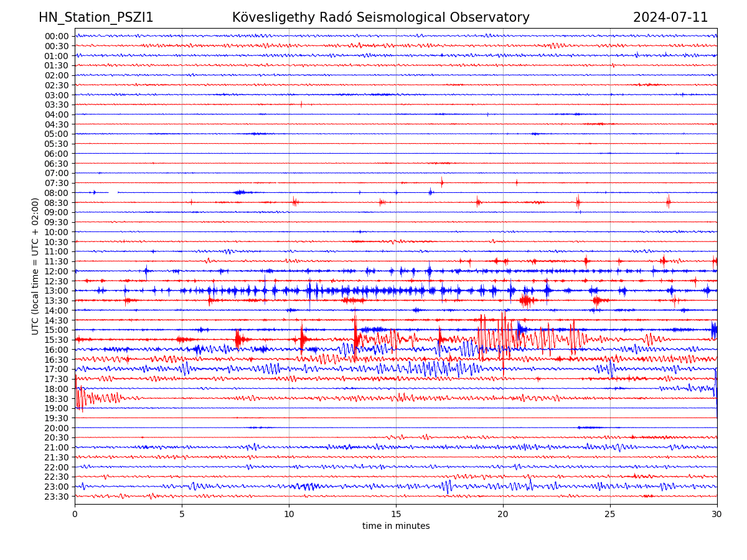This screenshot has height=560, width=747.
Task: Click the 10 minute x-axis tick label
Action: (x=289, y=514)
